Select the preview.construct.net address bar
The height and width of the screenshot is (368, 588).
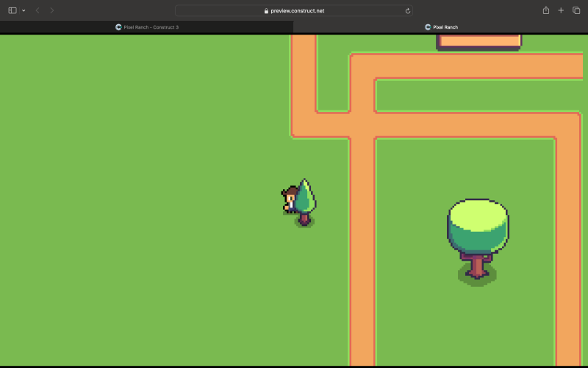[293, 10]
